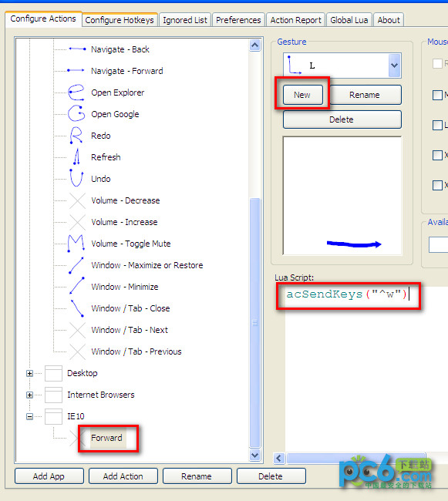Click the New gesture button
Viewport: 448px width, 501px height.
pyautogui.click(x=302, y=95)
